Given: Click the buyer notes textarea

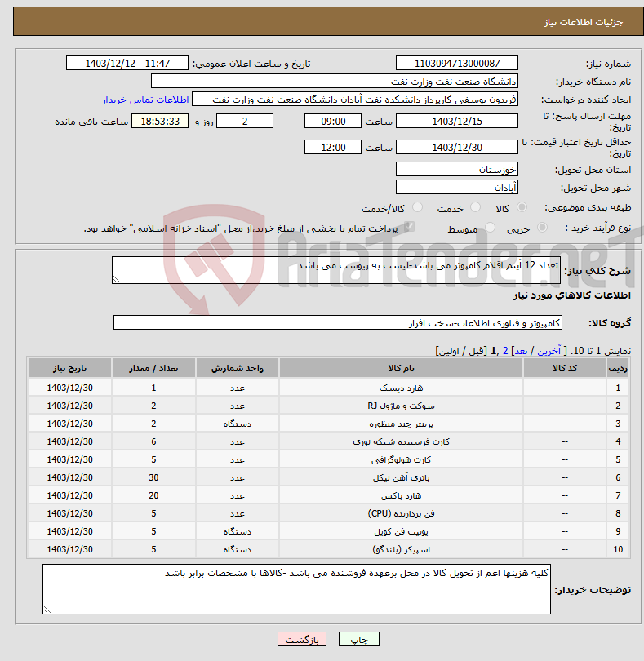Looking at the screenshot, I should click(x=296, y=589).
